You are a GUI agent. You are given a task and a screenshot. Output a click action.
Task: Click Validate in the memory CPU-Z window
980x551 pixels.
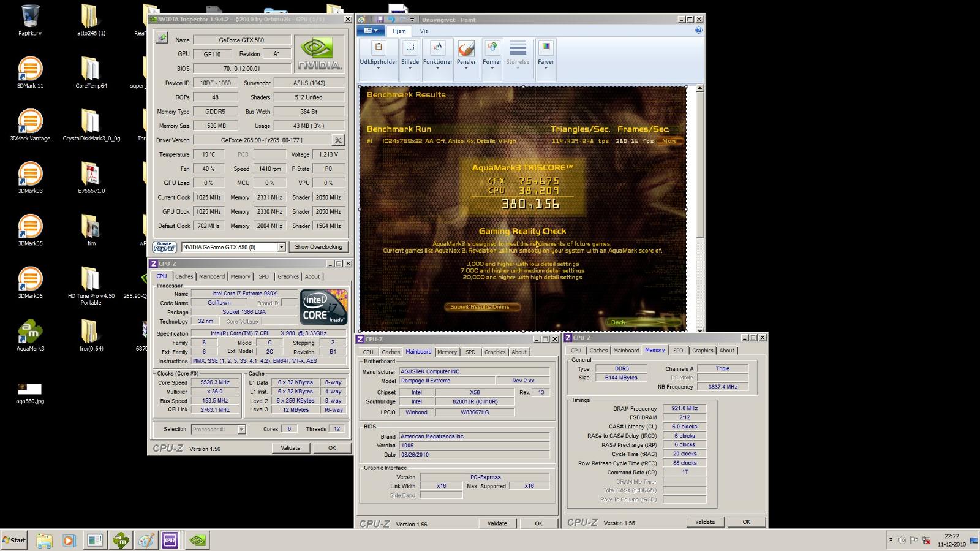point(705,522)
